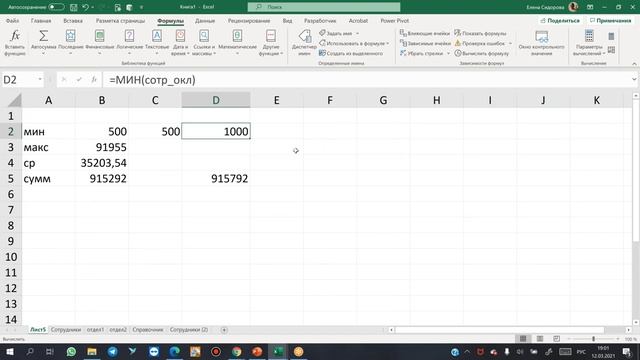Open the Math functions icon
This screenshot has width=640, height=360.
coord(237,36)
